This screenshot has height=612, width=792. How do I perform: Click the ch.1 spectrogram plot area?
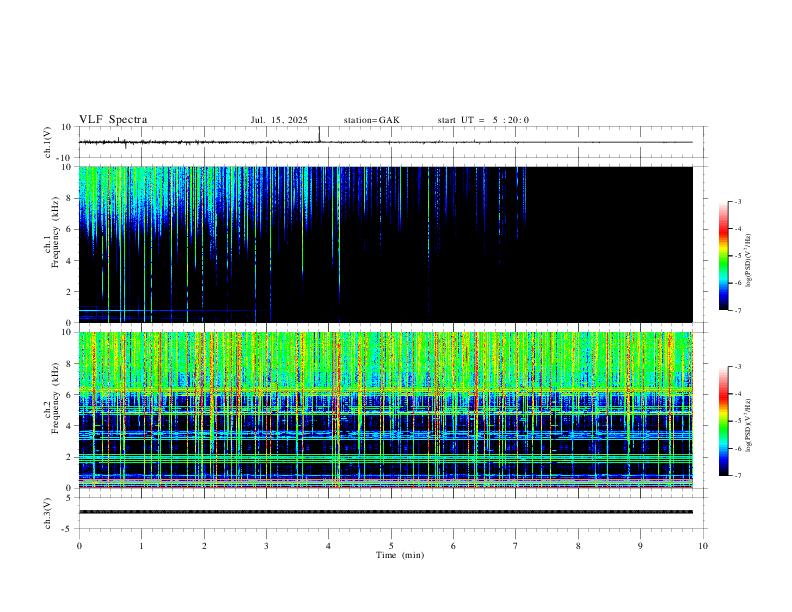[385, 244]
